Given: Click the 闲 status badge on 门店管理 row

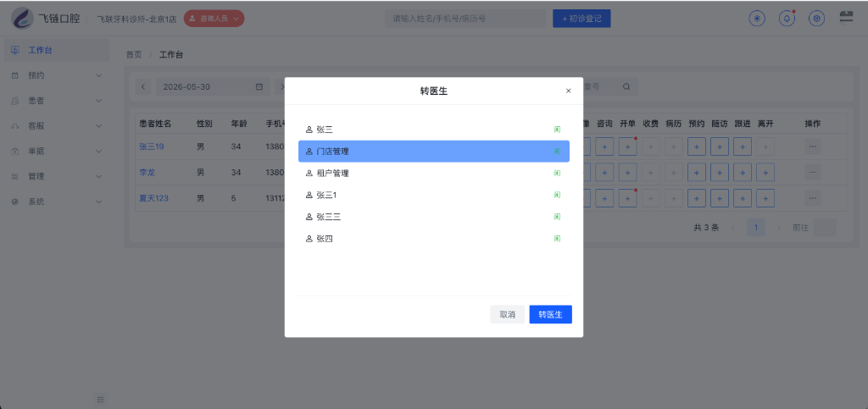Looking at the screenshot, I should coord(557,152).
